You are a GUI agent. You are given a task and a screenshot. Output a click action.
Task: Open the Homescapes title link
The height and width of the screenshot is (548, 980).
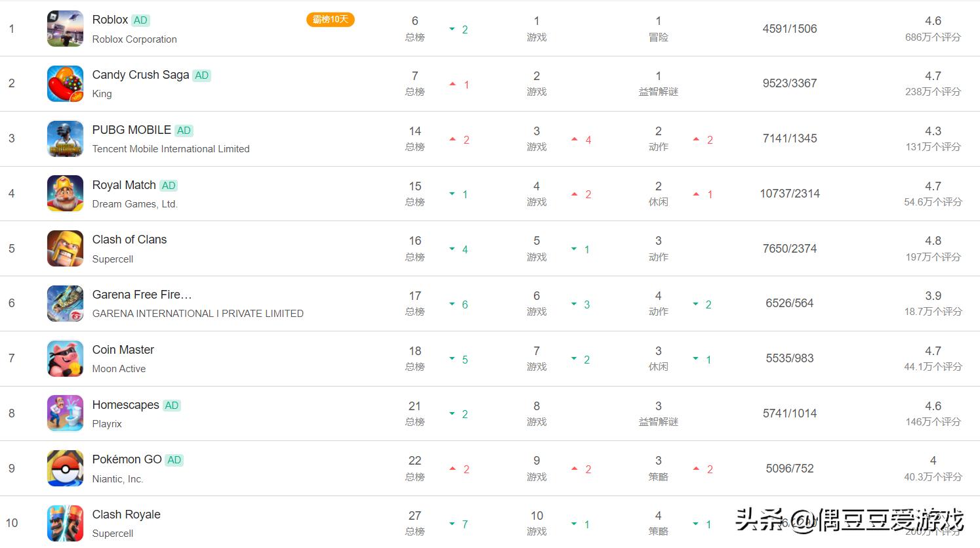(x=126, y=405)
